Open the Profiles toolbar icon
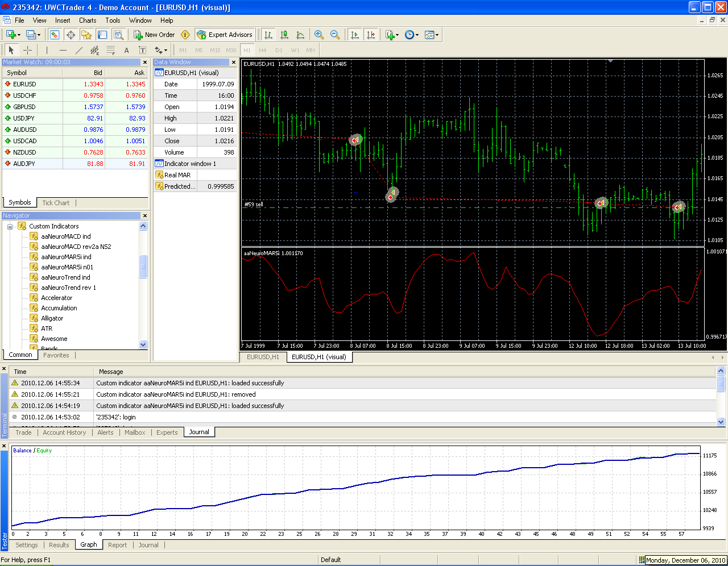728x566 pixels. click(x=31, y=35)
